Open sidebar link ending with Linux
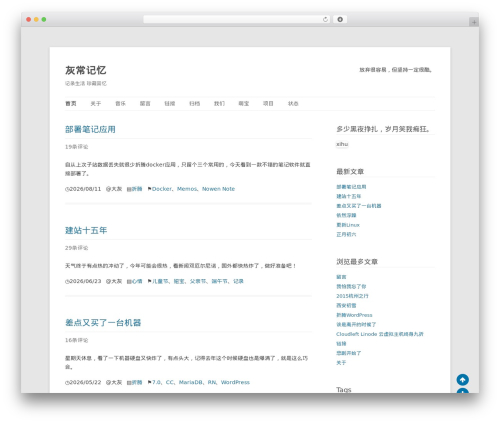 348,225
